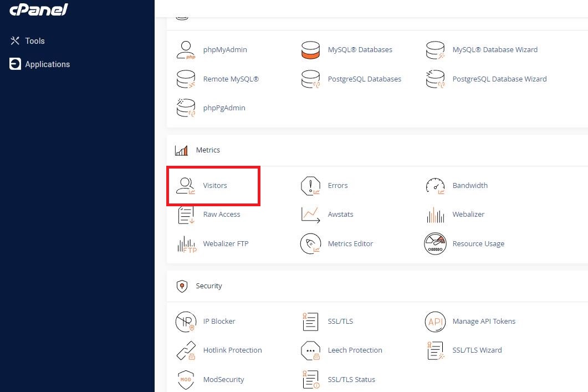Click the IP Blocker text link
This screenshot has height=392, width=588.
[219, 322]
